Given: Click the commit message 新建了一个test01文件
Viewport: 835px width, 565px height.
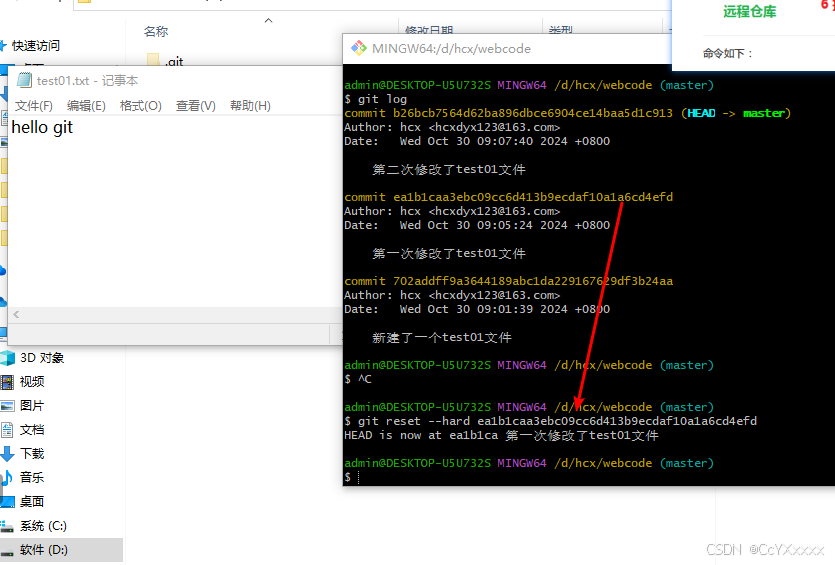Looking at the screenshot, I should [x=441, y=338].
